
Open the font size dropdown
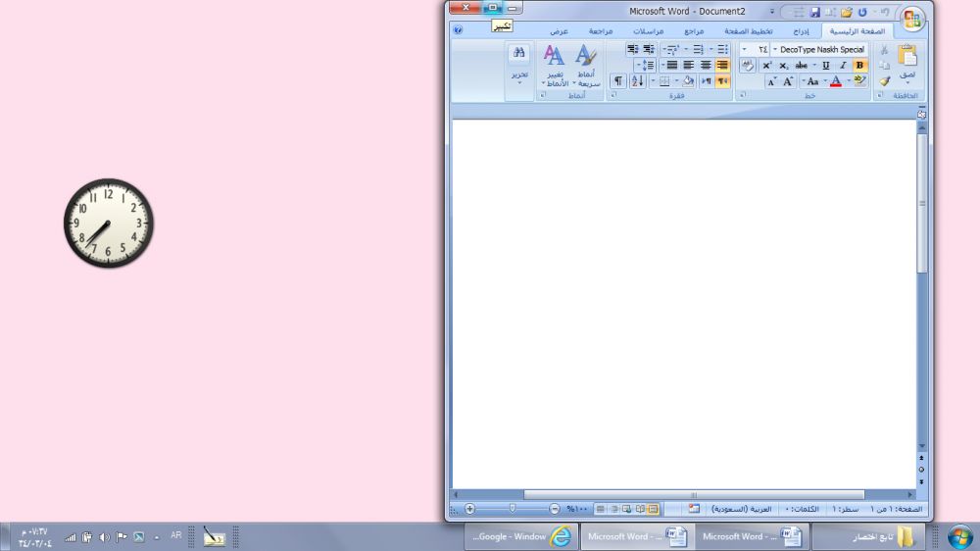pos(745,49)
